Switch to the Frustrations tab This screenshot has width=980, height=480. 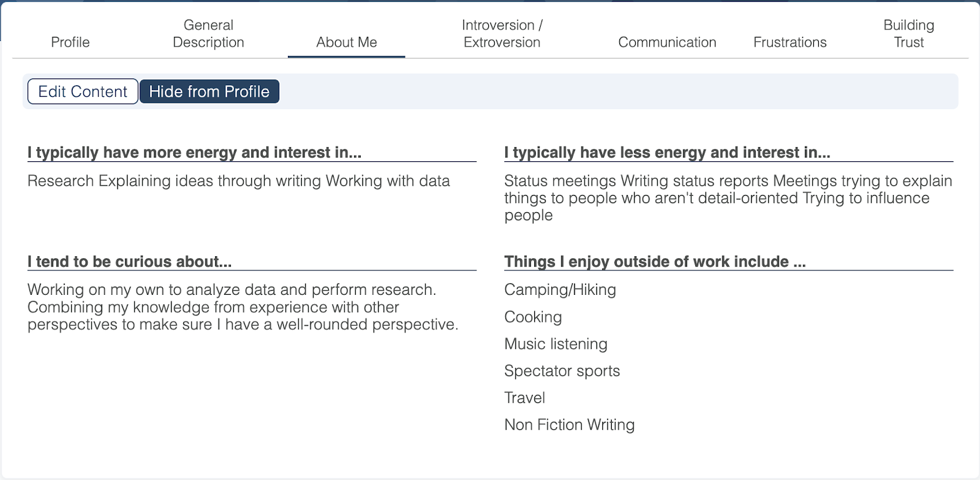tap(790, 42)
